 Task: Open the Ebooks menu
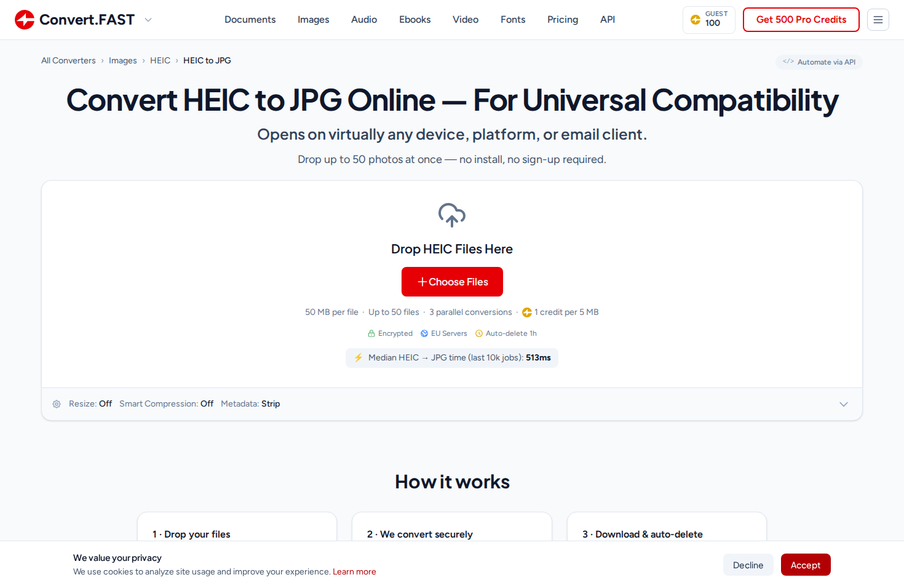click(x=415, y=20)
